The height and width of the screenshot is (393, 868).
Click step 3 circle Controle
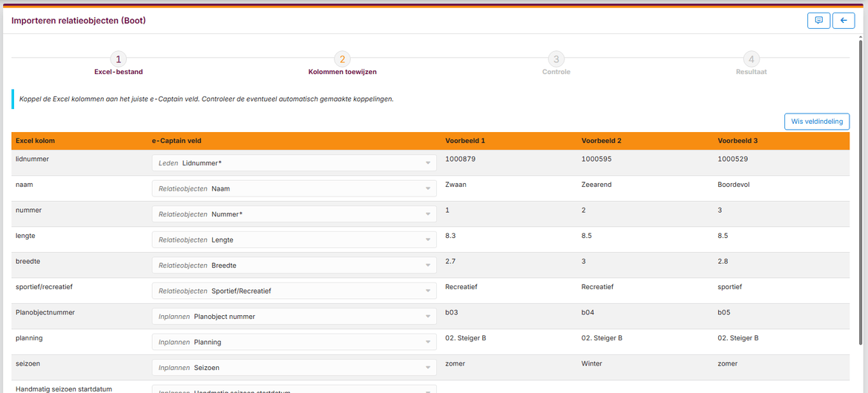click(556, 59)
